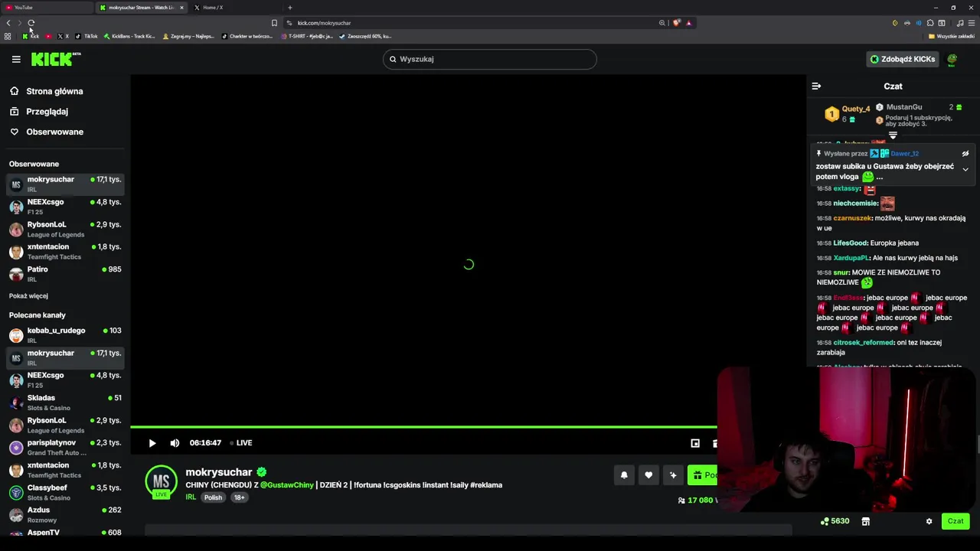
Task: Hide the pinned message with the eye-slash icon
Action: click(965, 154)
